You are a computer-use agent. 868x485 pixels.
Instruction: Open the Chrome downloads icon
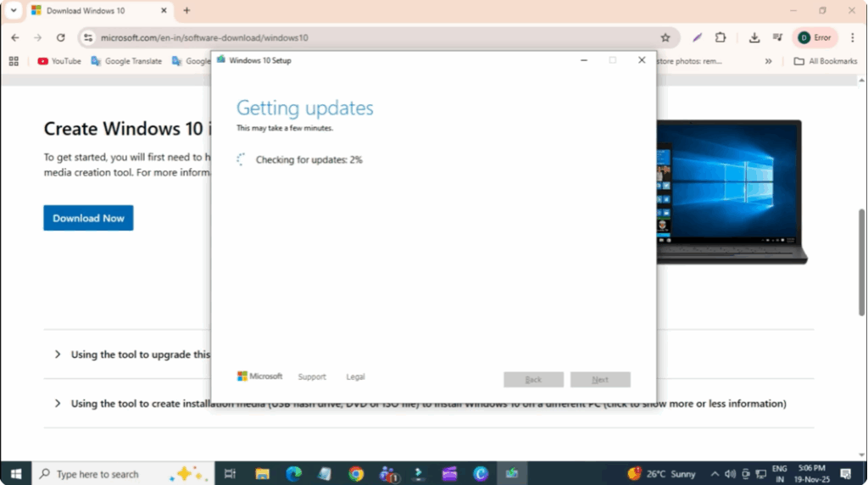[754, 37]
